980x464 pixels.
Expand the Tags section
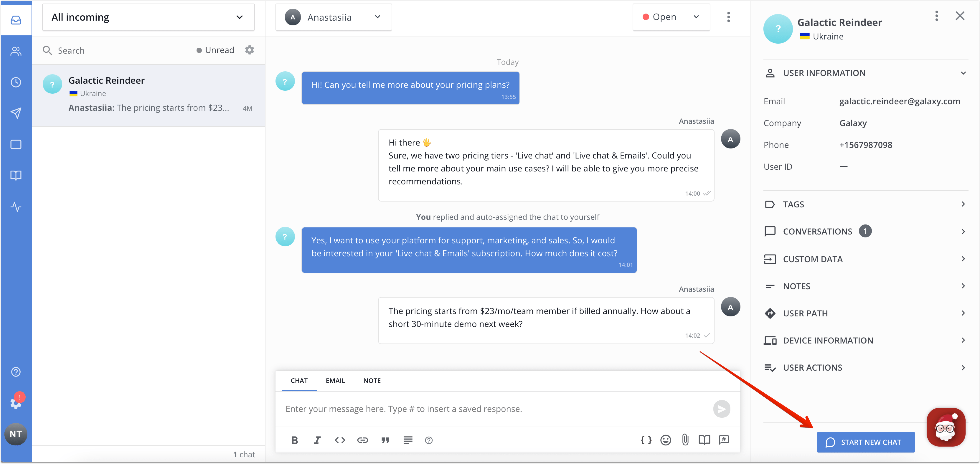(x=866, y=204)
